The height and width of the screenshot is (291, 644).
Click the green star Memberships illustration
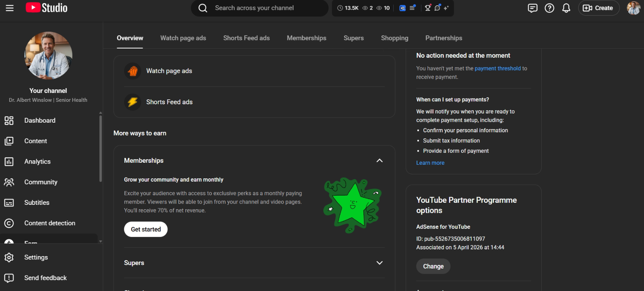tap(352, 206)
